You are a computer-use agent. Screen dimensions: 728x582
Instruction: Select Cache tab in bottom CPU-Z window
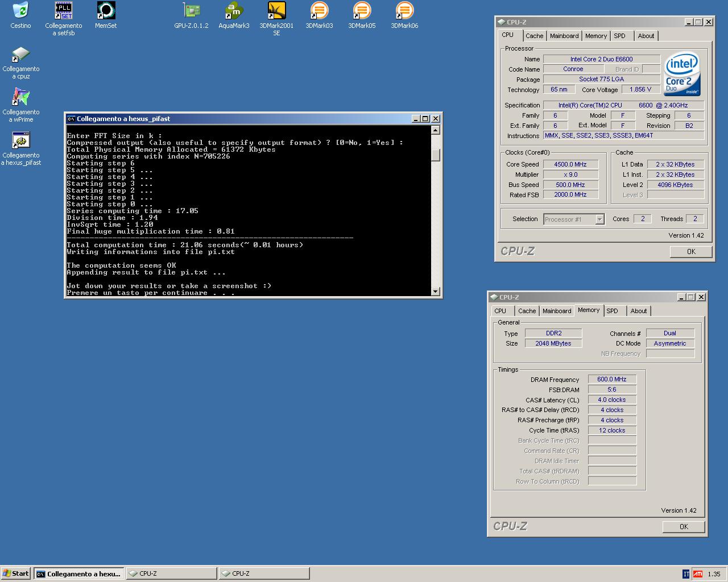[527, 311]
